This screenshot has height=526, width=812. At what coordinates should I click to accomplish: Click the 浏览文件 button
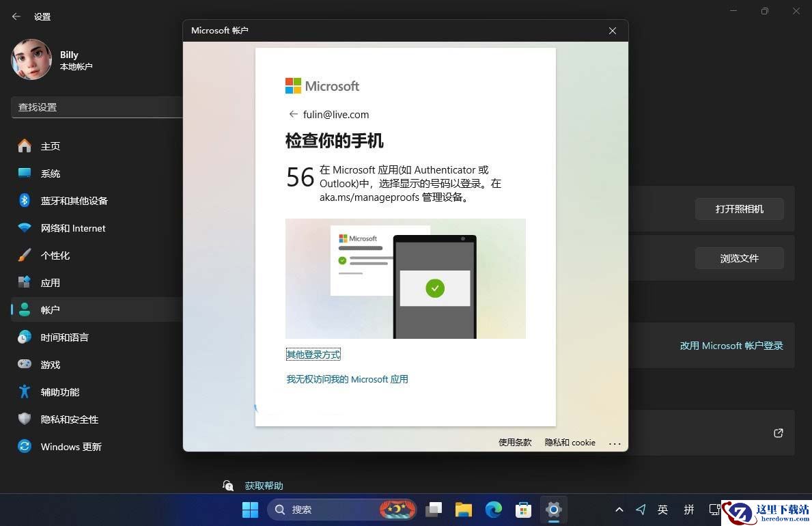[740, 258]
